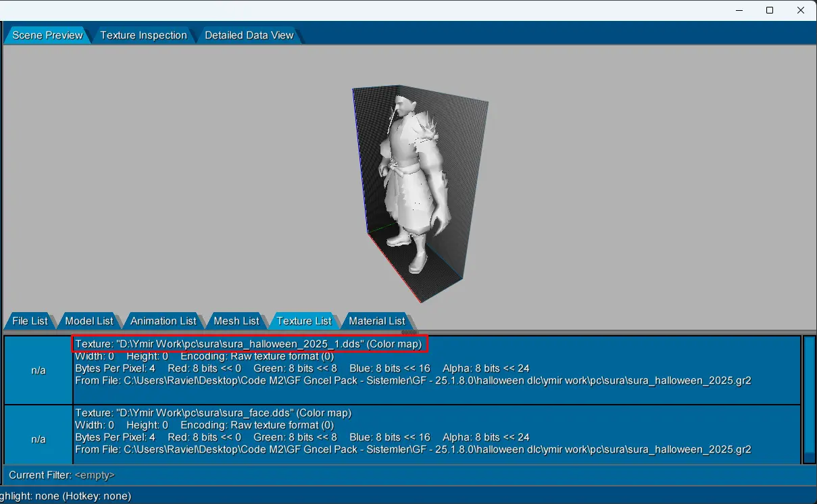This screenshot has width=817, height=504.
Task: Click the n/a thumbnail for sura_halloween_2025_1.dds
Action: tap(39, 370)
